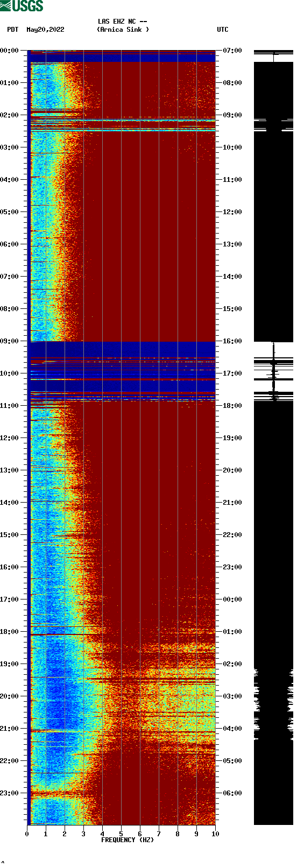Click the 20:00 UTC time label
This screenshot has height=868, width=297.
pyautogui.click(x=232, y=470)
